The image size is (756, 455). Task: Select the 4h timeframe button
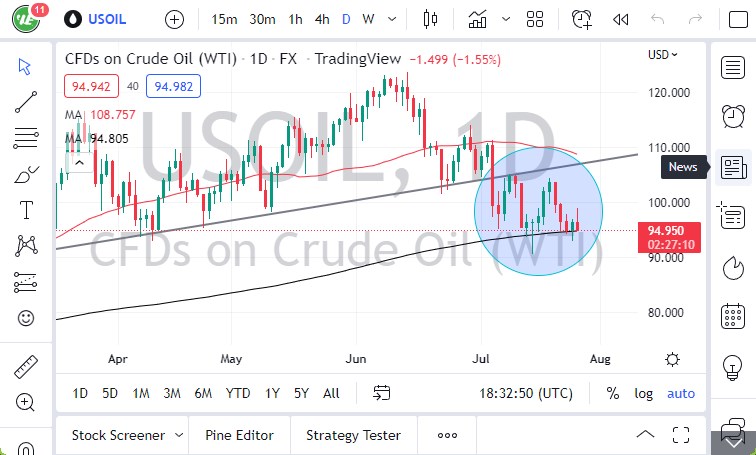coord(322,19)
